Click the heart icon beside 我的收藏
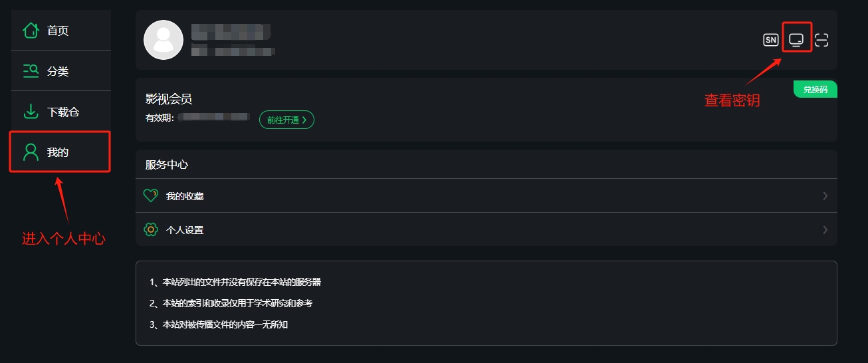868x363 pixels. (x=151, y=195)
